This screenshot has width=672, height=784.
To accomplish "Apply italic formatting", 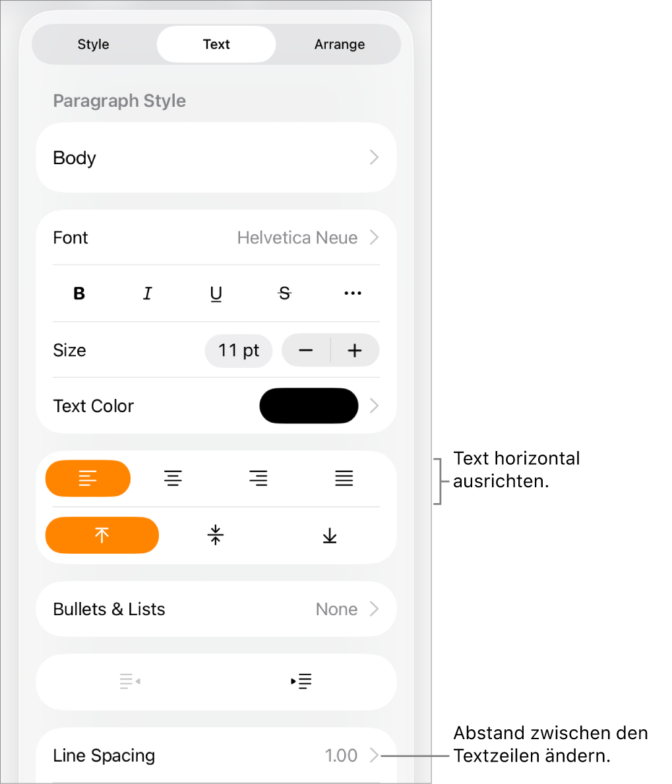I will click(147, 293).
